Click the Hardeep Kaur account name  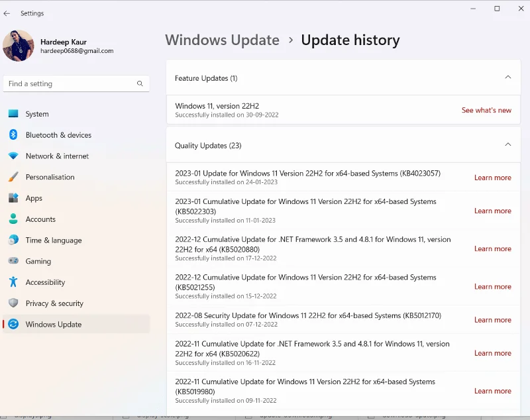pos(64,42)
